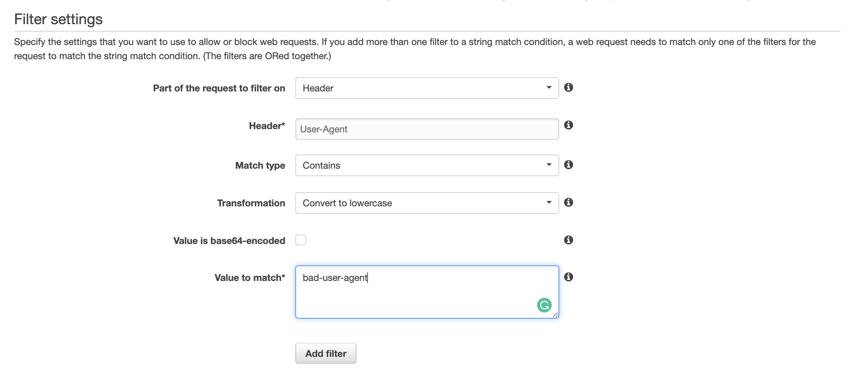The height and width of the screenshot is (373, 868).
Task: Open the Transformation Convert to lowercase dropdown
Action: [427, 203]
